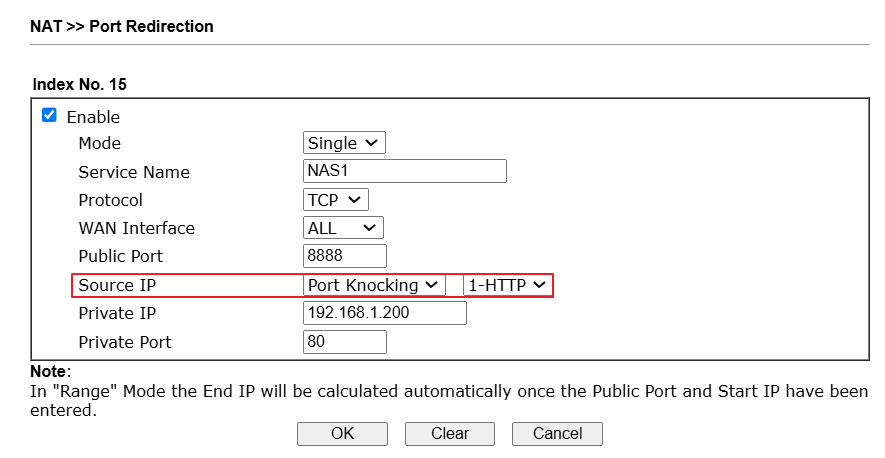Click the Source IP label
The width and height of the screenshot is (885, 458).
(117, 285)
